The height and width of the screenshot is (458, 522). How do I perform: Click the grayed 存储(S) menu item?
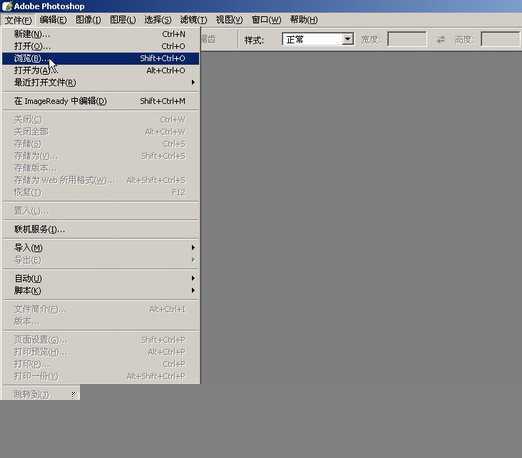click(101, 144)
